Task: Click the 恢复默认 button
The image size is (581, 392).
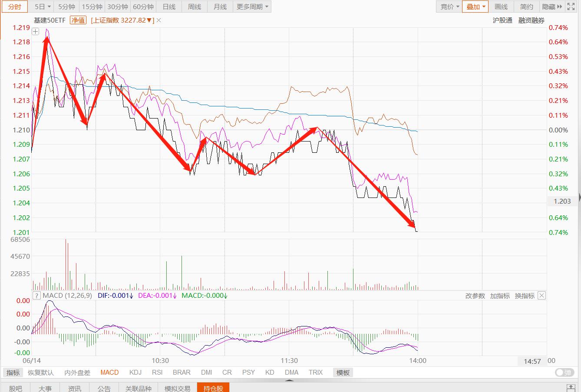Action: [41, 372]
